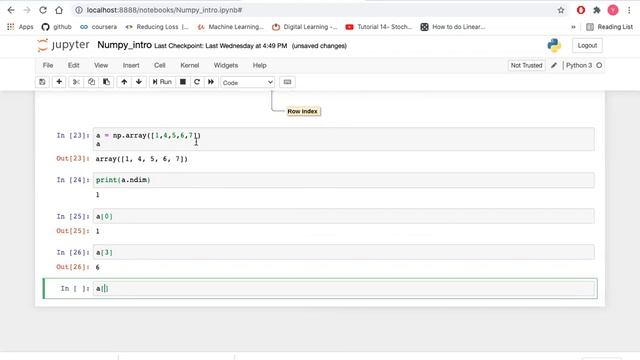Interrupt the kernel with the stop icon
This screenshot has height=360, width=640.
point(183,82)
